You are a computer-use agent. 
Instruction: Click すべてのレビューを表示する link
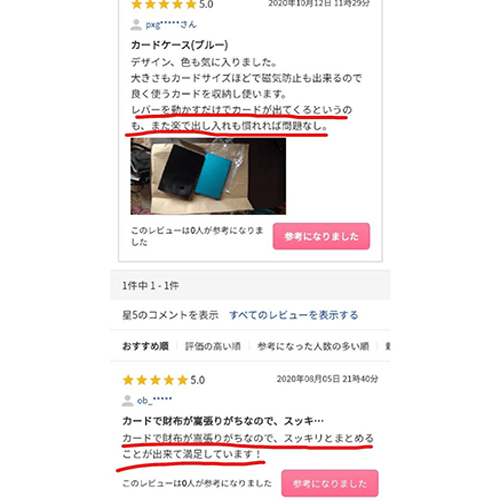[294, 315]
